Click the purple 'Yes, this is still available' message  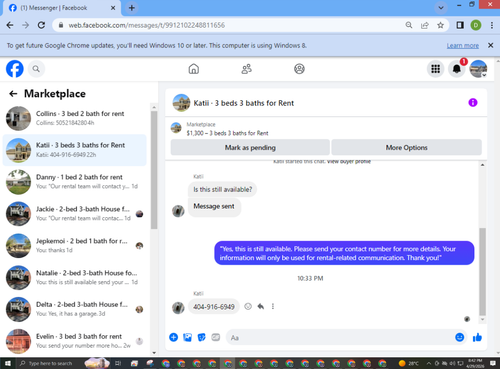coord(344,253)
